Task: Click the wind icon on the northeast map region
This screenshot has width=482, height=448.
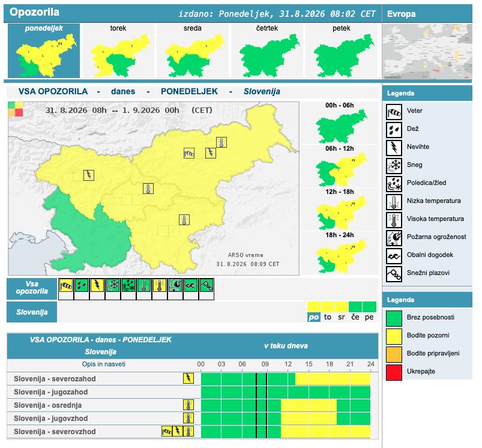Action: 189,153
